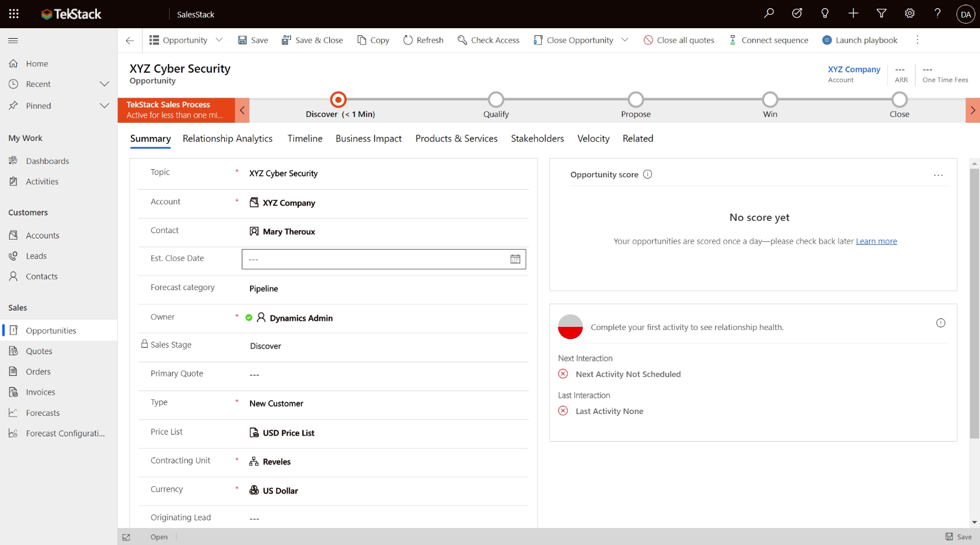The height and width of the screenshot is (545, 980).
Task: Open Dynamics Admin owner link
Action: click(301, 318)
